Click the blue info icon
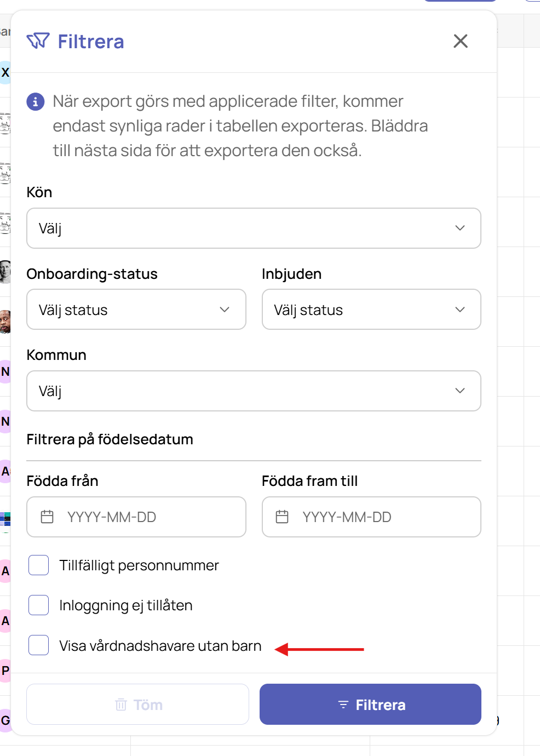 coord(36,101)
